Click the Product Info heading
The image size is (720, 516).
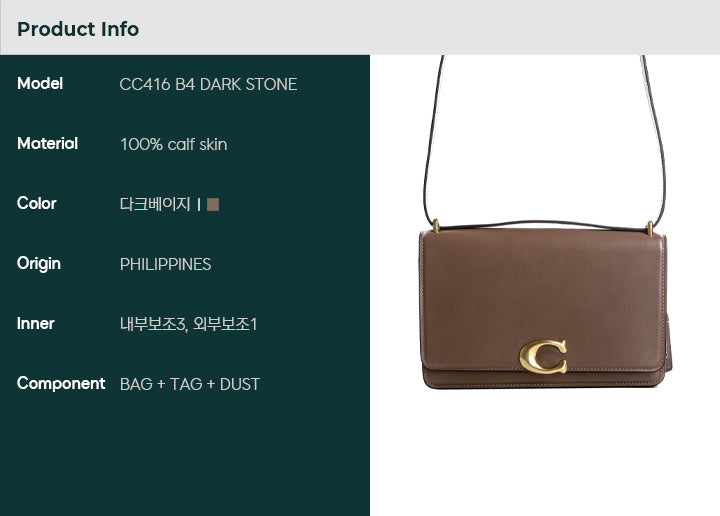coord(78,29)
